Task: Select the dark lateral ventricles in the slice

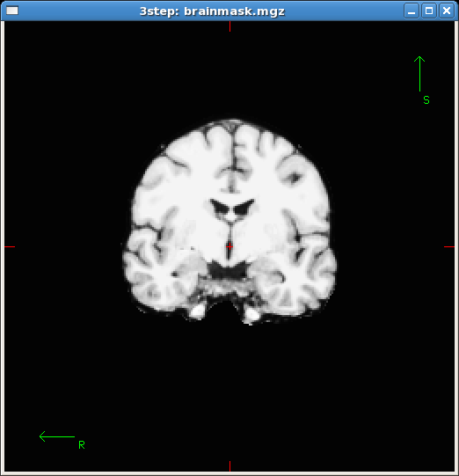Action: click(232, 208)
